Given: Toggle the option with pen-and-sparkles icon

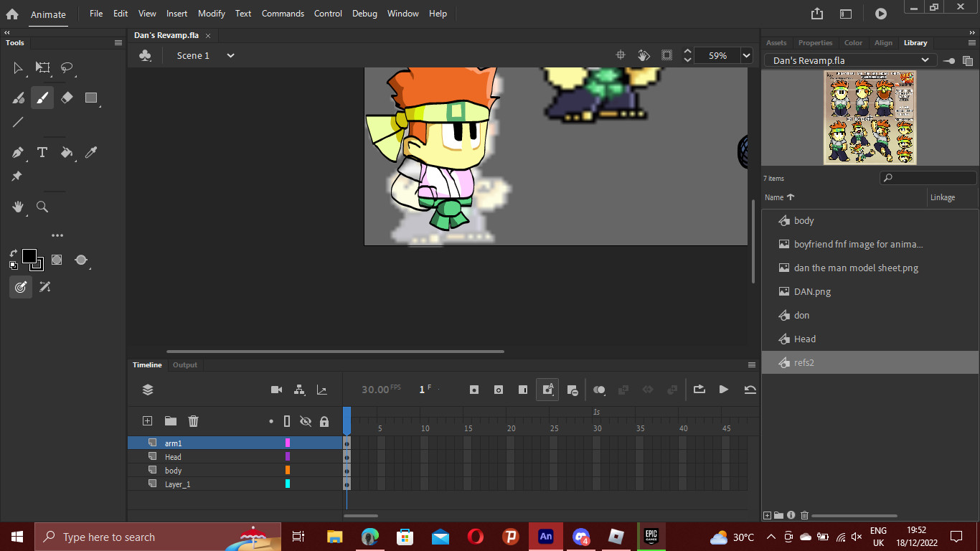Looking at the screenshot, I should (44, 287).
